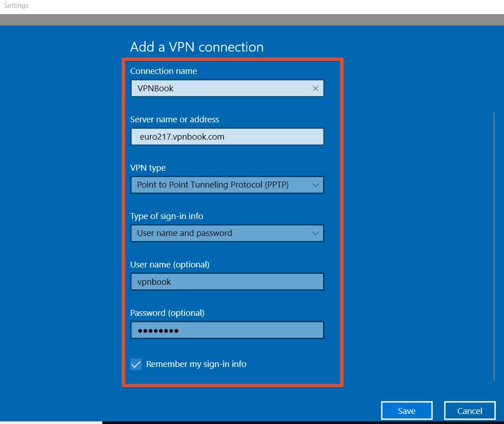Click the 'Connection name' label
This screenshot has height=424, width=504.
163,71
